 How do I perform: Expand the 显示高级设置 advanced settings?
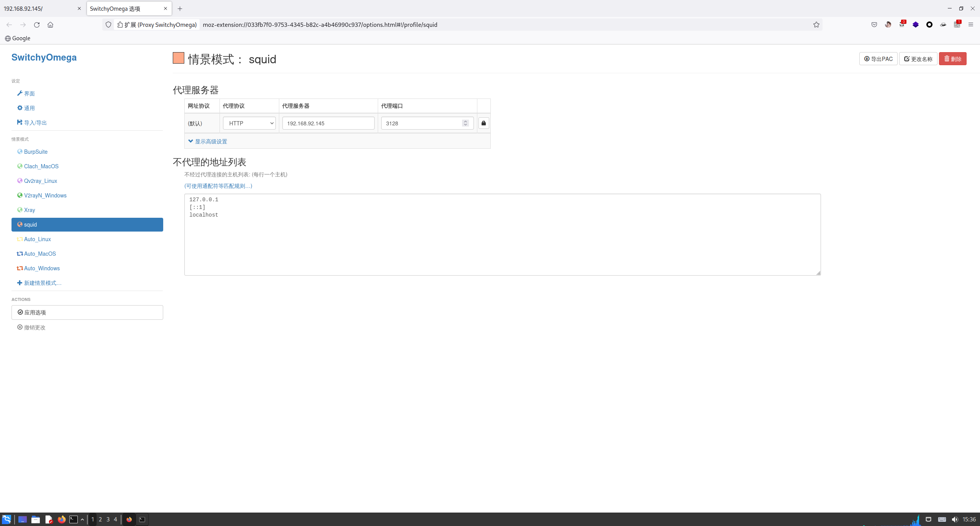coord(208,141)
